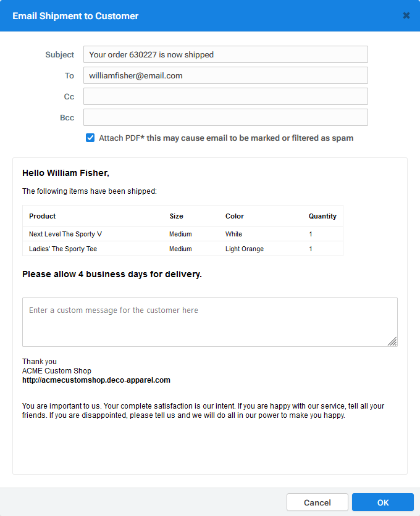Viewport: 420px width, 516px height.
Task: Cancel the shipment email
Action: coord(317,502)
